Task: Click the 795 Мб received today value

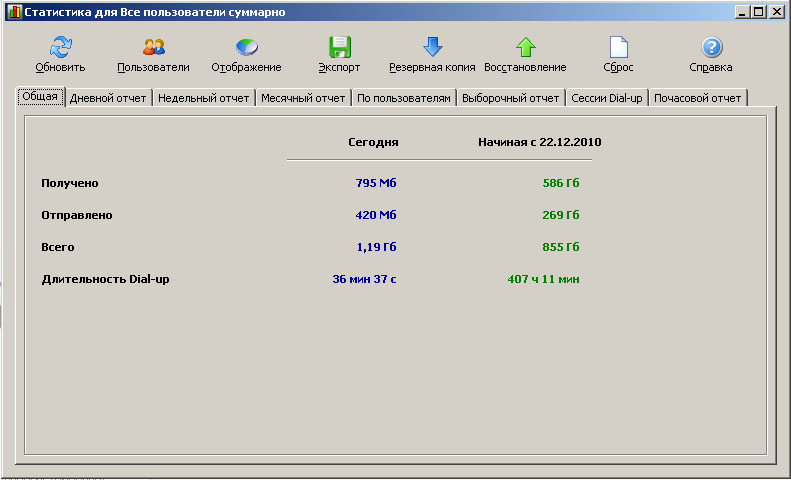Action: tap(376, 183)
